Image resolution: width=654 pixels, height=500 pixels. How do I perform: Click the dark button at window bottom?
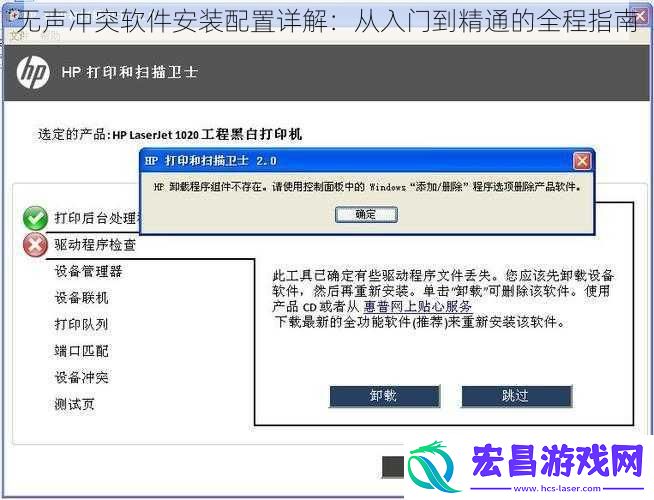point(393,467)
